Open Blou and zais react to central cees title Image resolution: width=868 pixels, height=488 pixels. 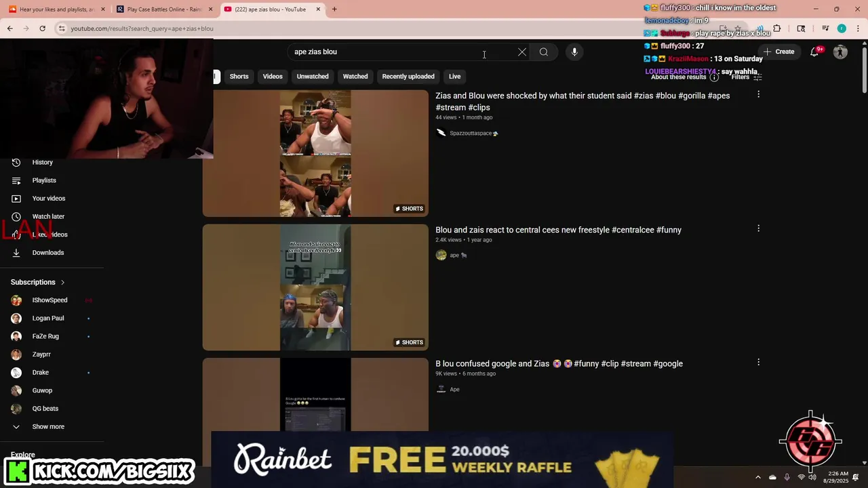pyautogui.click(x=558, y=230)
